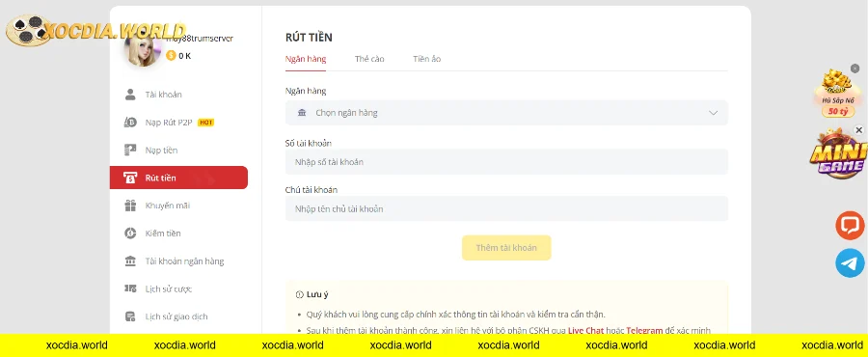The height and width of the screenshot is (357, 868).
Task: Close the Hũ Sắp Nổ jackpot widget
Action: pyautogui.click(x=854, y=69)
